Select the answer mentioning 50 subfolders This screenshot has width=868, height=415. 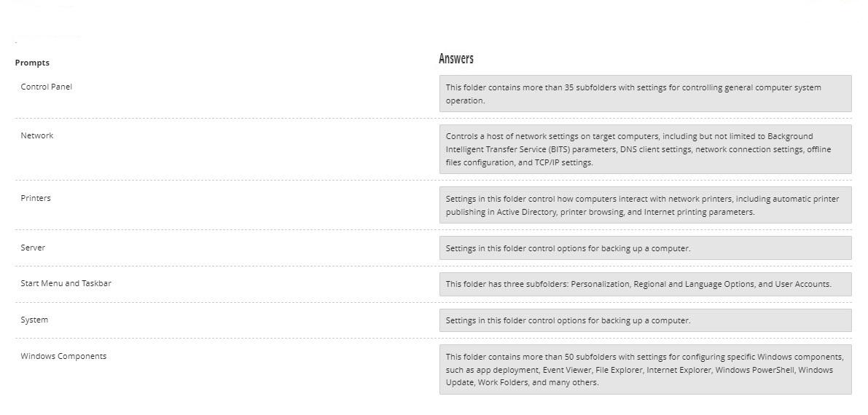(x=646, y=370)
